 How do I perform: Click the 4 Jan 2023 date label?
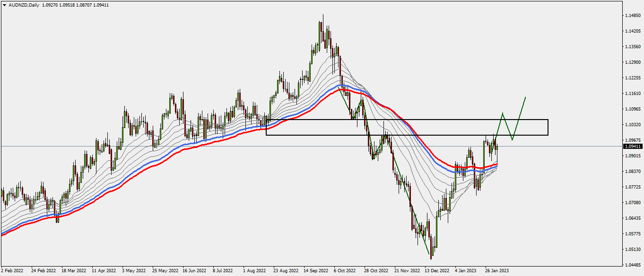pos(465,271)
